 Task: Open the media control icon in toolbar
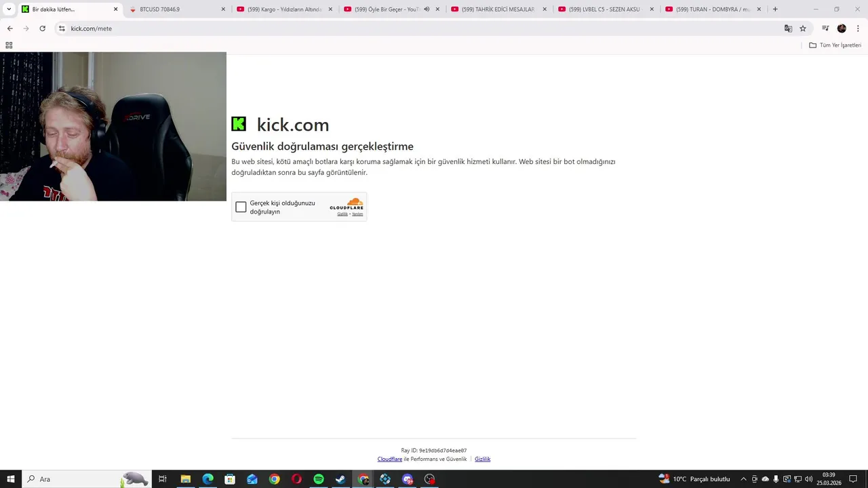[825, 28]
